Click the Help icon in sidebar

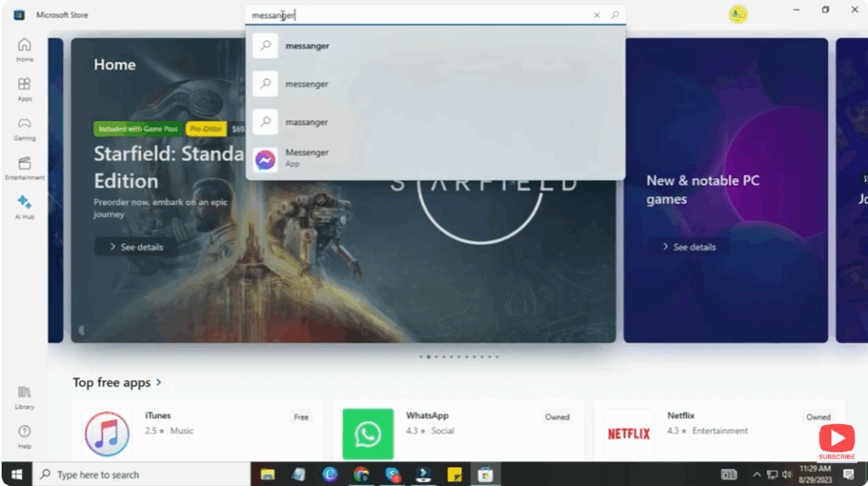tap(25, 435)
